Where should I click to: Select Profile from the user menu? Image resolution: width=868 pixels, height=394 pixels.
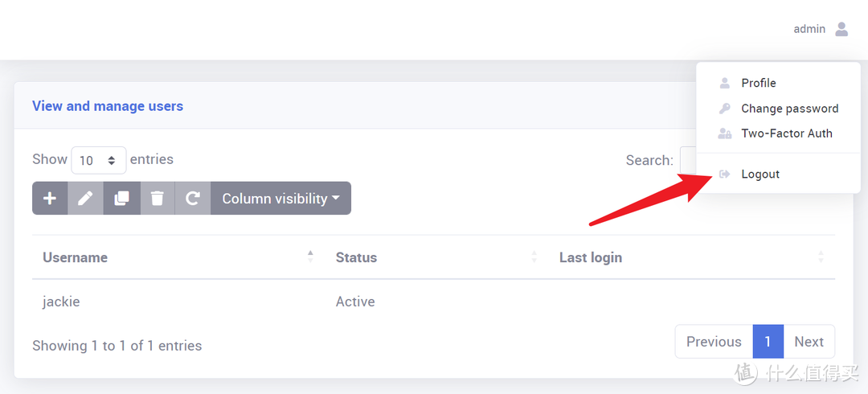[x=758, y=83]
